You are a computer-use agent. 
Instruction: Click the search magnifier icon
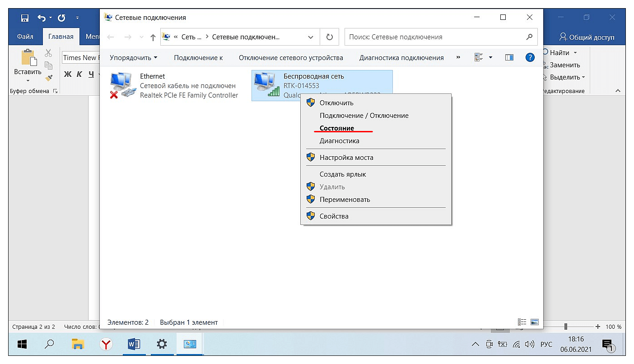(529, 37)
